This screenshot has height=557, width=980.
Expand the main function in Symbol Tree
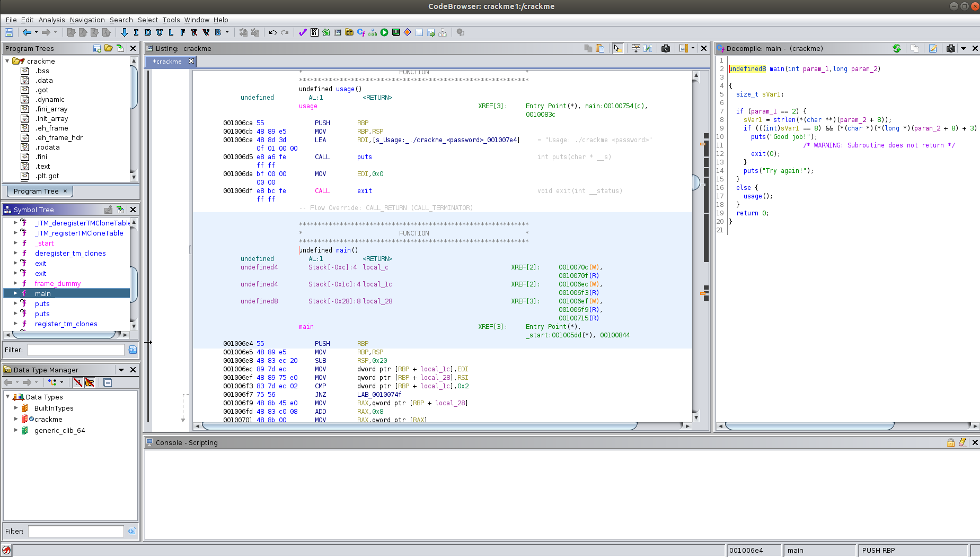tap(15, 293)
